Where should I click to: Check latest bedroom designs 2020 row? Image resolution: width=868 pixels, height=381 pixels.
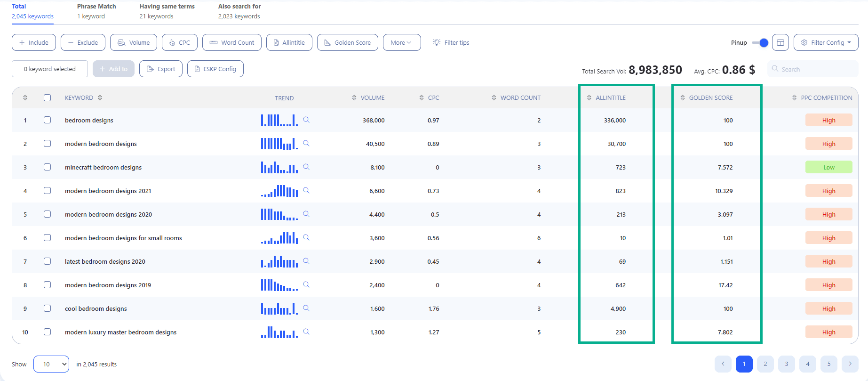47,261
